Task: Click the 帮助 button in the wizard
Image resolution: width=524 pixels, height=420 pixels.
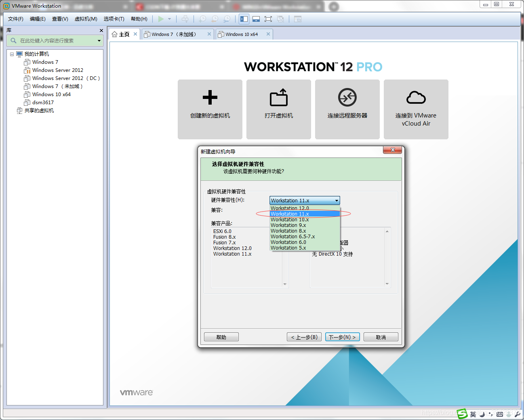Action: pos(221,337)
